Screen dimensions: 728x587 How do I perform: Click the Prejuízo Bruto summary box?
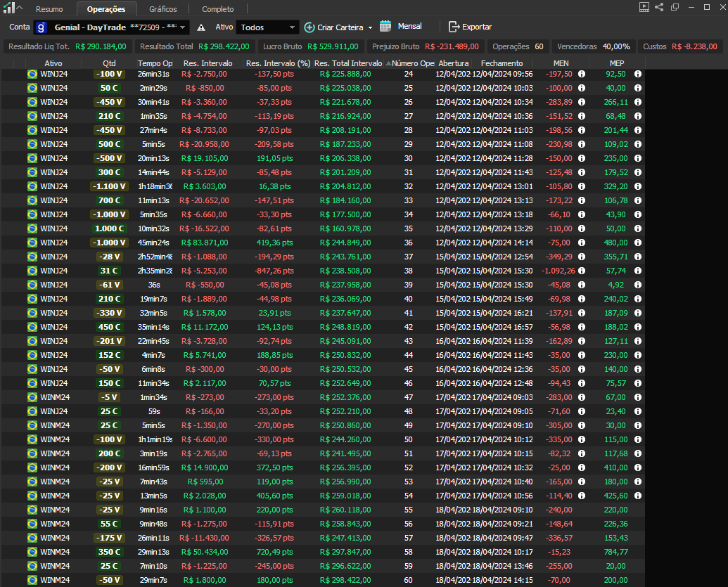click(426, 46)
